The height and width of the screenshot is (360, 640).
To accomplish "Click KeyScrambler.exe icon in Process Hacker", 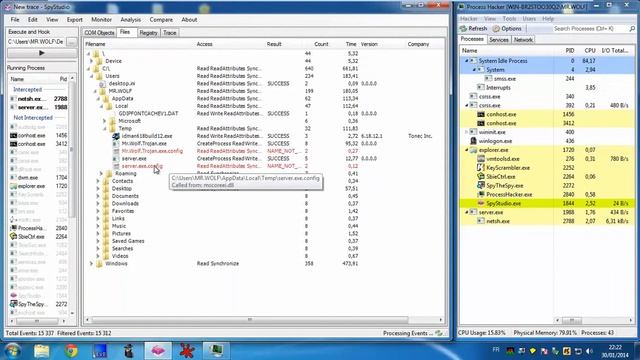I will pyautogui.click(x=481, y=168).
